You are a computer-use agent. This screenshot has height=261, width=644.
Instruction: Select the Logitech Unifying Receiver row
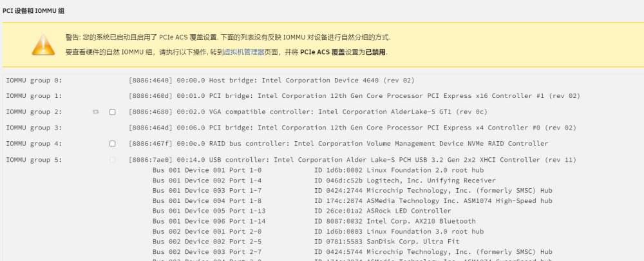(x=324, y=180)
